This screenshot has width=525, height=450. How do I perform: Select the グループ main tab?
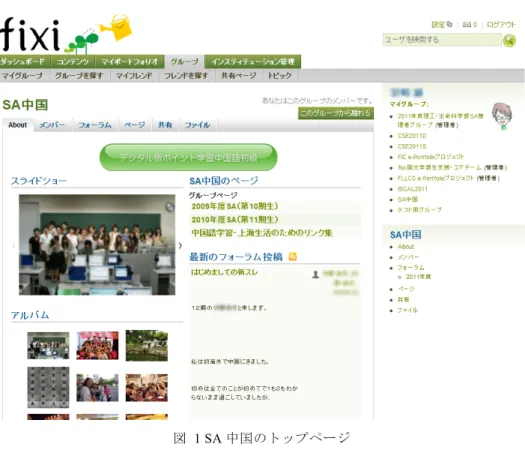point(184,62)
